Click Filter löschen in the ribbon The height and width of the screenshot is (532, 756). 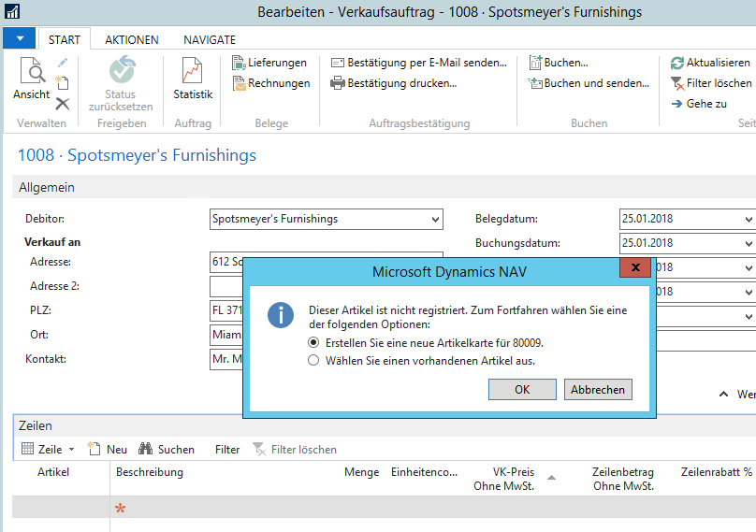tap(711, 83)
